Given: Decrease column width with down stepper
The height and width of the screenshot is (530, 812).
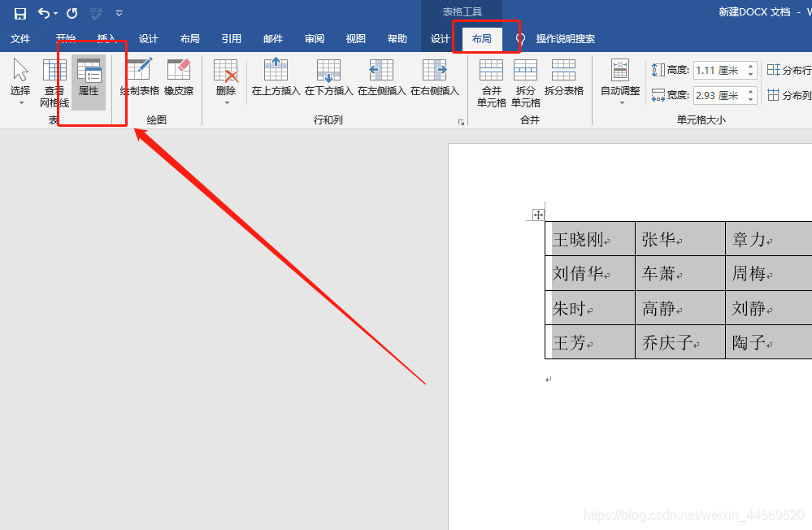Looking at the screenshot, I should coord(751,99).
